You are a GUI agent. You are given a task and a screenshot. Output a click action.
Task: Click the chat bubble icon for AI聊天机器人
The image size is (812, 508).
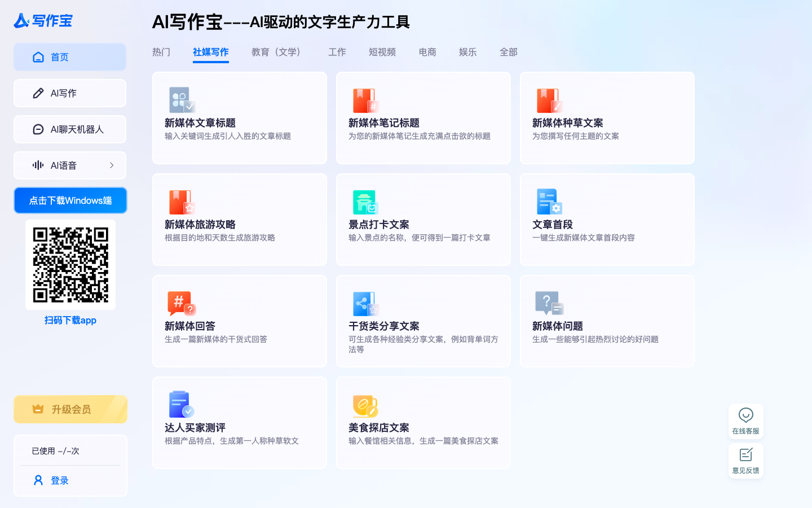click(x=38, y=129)
